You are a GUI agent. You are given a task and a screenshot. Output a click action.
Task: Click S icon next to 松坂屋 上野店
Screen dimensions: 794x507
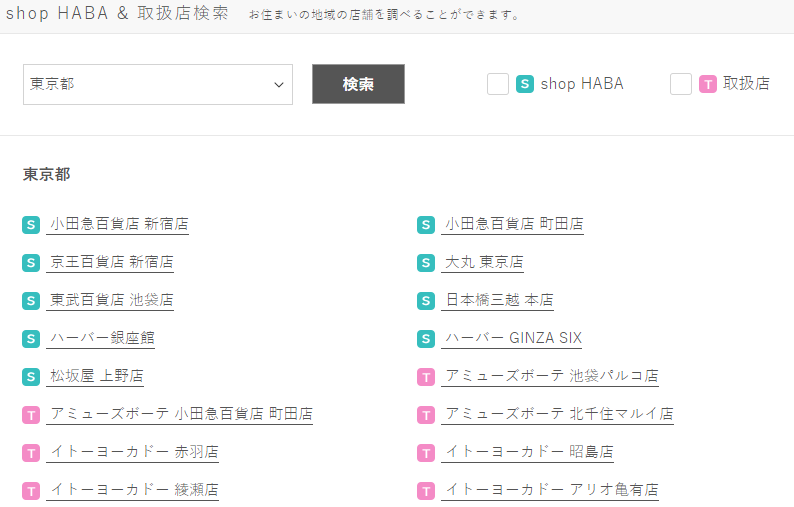31,377
